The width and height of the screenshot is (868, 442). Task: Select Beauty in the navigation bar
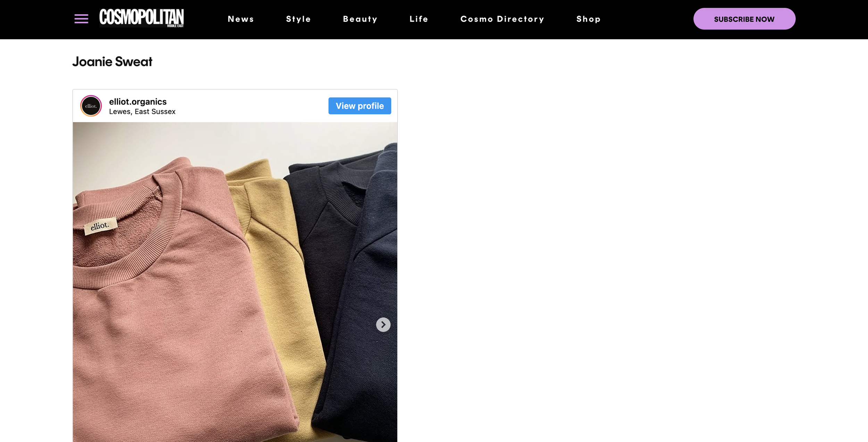coord(360,19)
